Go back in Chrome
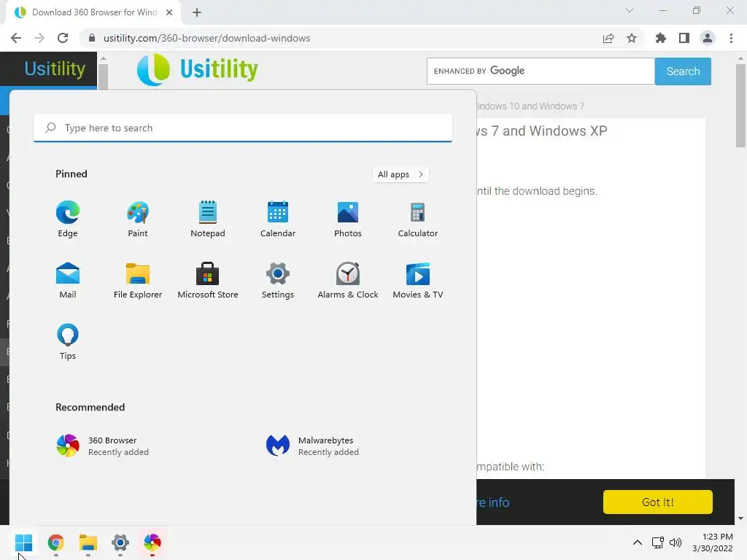 click(16, 38)
